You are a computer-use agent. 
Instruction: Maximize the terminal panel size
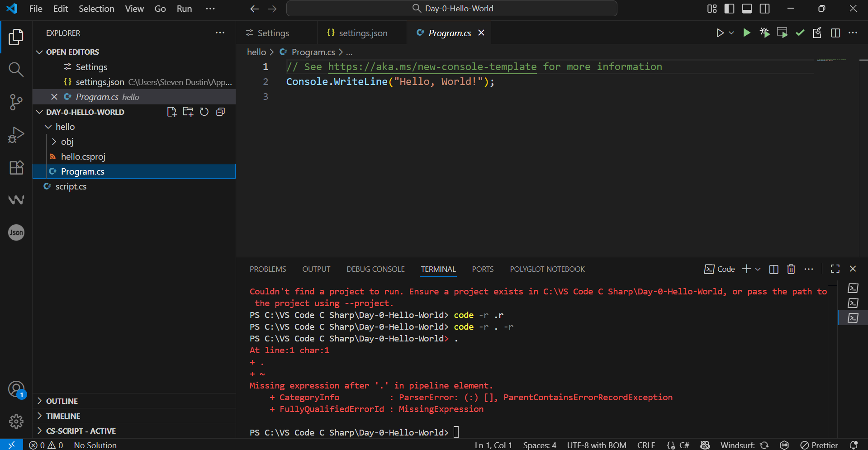click(835, 269)
